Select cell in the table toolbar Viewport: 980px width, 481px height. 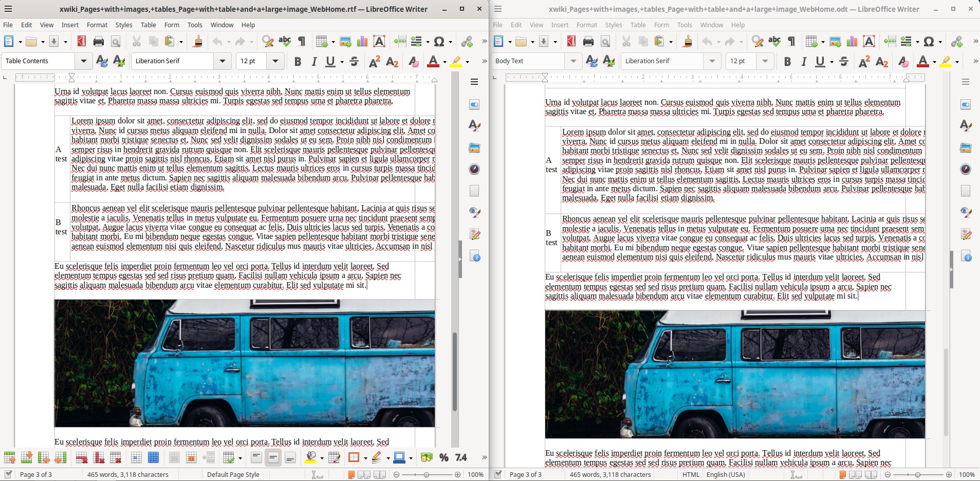click(136, 457)
